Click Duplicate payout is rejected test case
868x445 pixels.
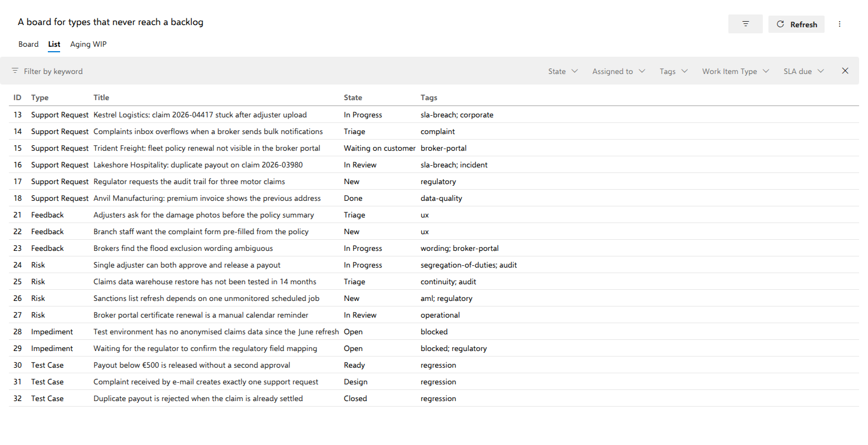pos(198,398)
